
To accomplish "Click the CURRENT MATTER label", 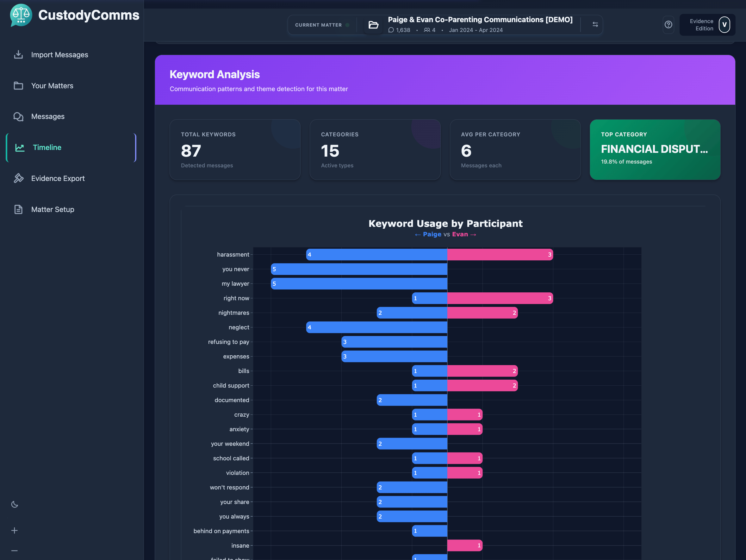I will pos(318,25).
